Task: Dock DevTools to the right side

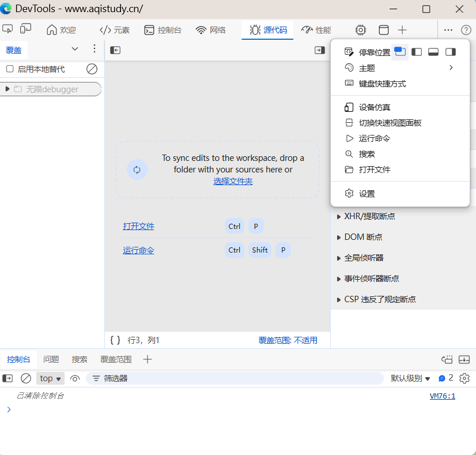Action: (450, 52)
